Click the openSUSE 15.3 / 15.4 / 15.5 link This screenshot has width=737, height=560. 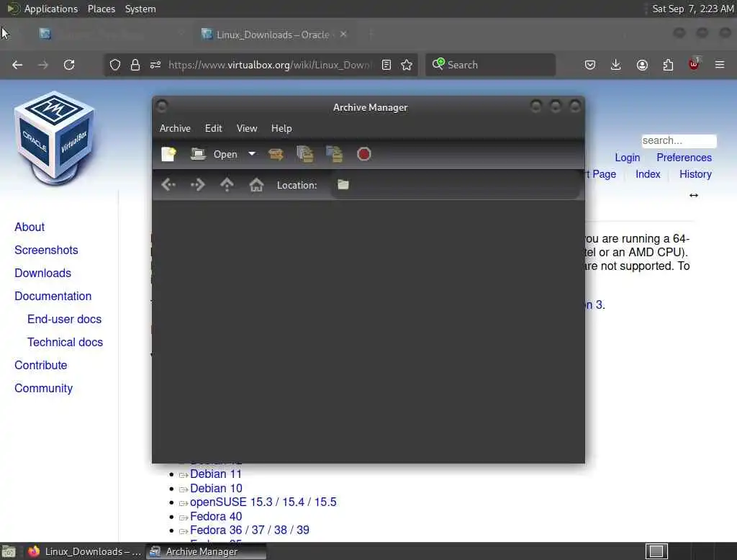[x=263, y=502]
